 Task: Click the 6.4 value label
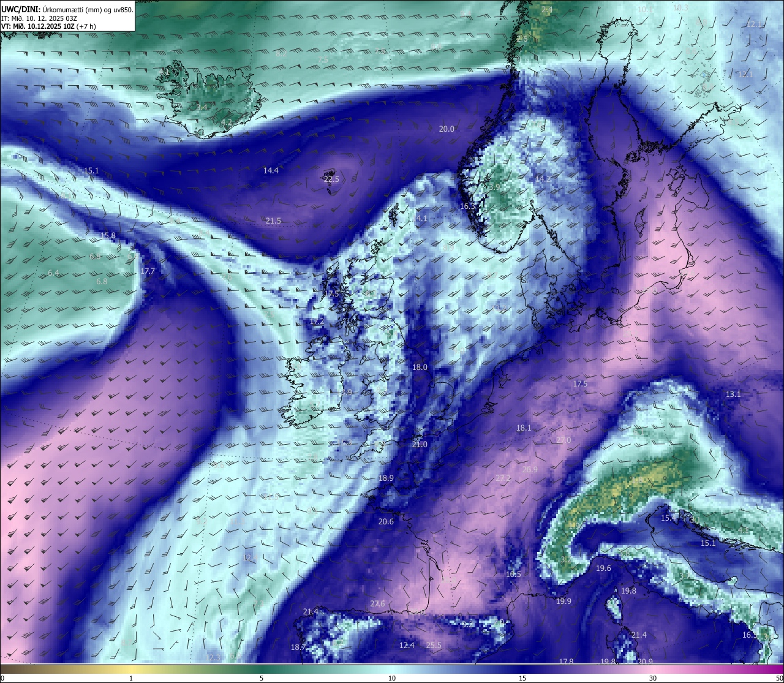(x=53, y=273)
